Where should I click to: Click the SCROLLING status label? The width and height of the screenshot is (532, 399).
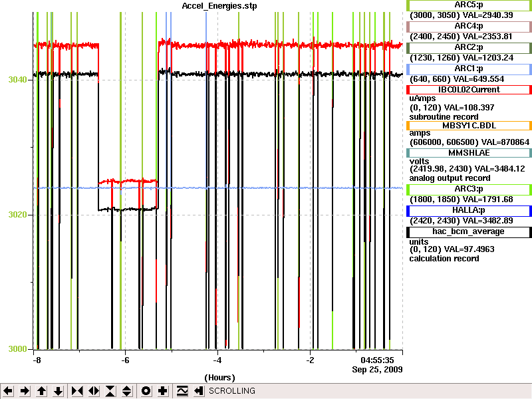click(231, 391)
